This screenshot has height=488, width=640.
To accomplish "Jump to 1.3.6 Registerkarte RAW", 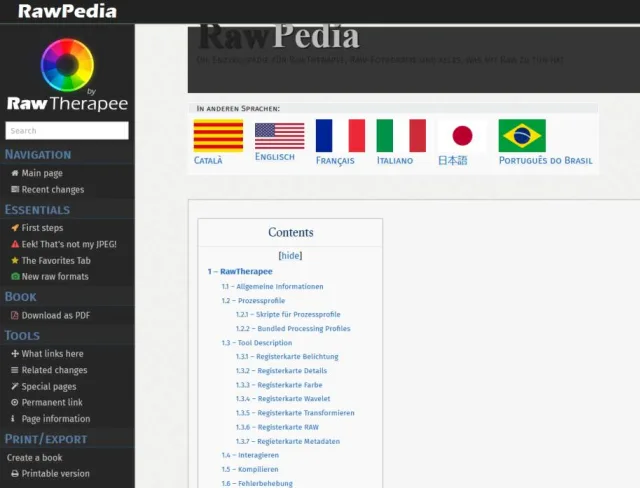I will 277,427.
